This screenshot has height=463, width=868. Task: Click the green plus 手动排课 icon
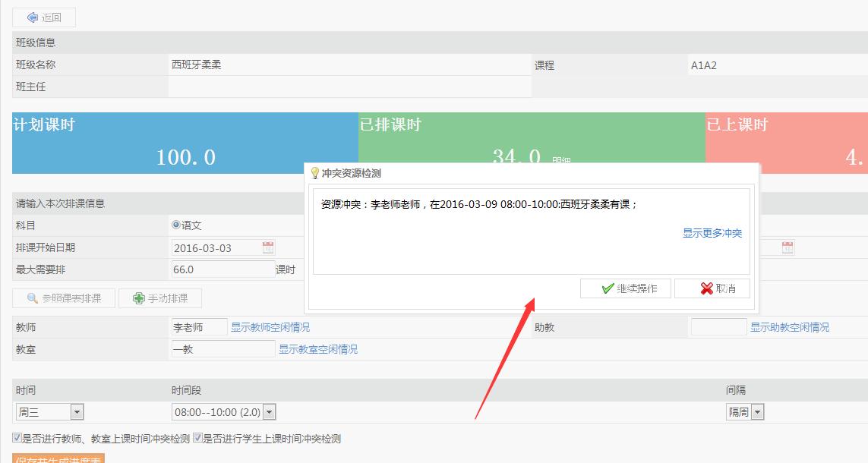coord(138,299)
